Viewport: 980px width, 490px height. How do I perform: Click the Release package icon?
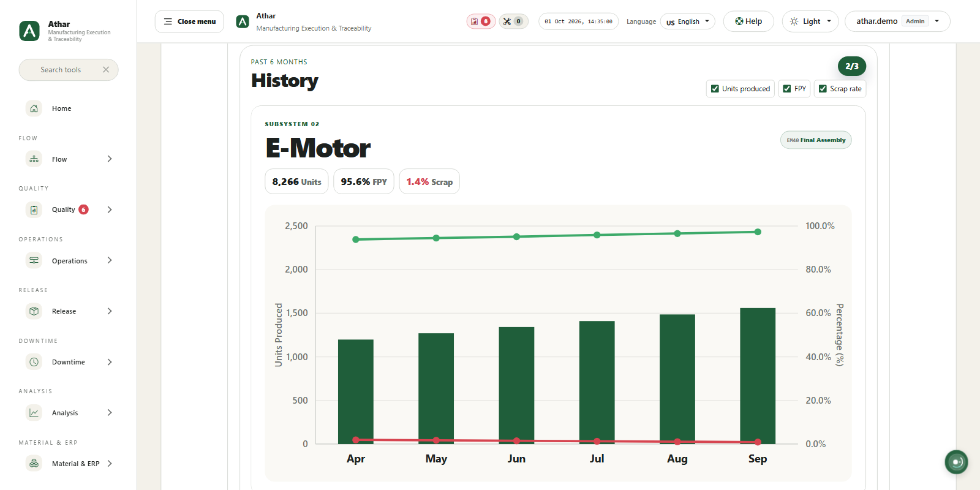34,311
